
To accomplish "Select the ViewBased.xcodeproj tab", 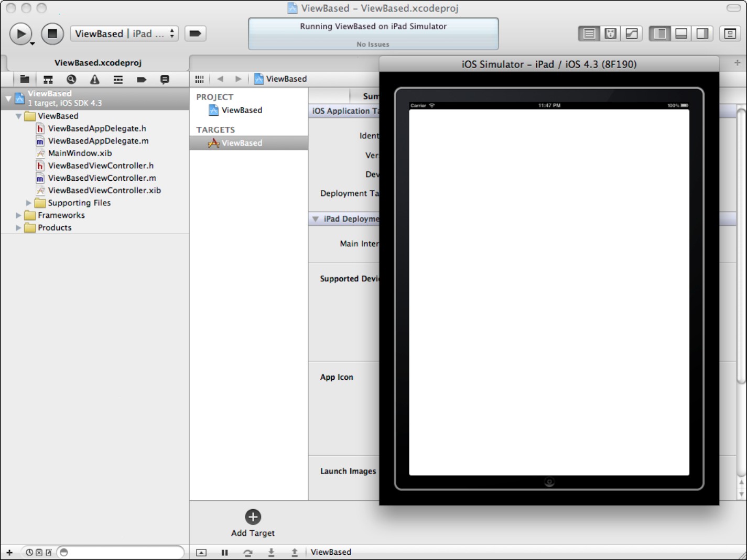I will click(x=98, y=63).
